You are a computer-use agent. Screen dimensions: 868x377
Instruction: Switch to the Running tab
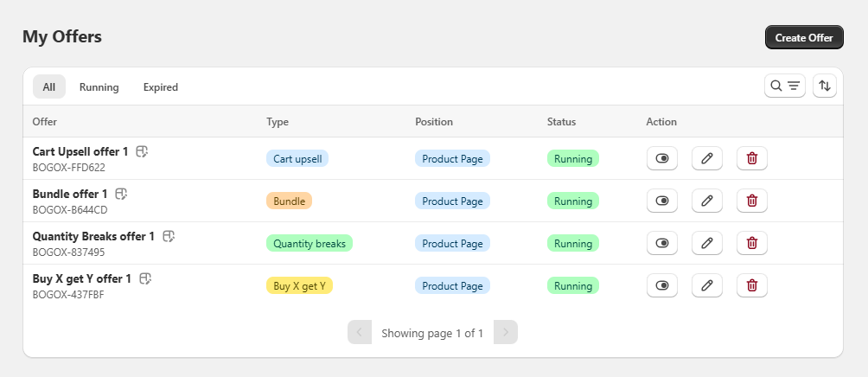[99, 87]
